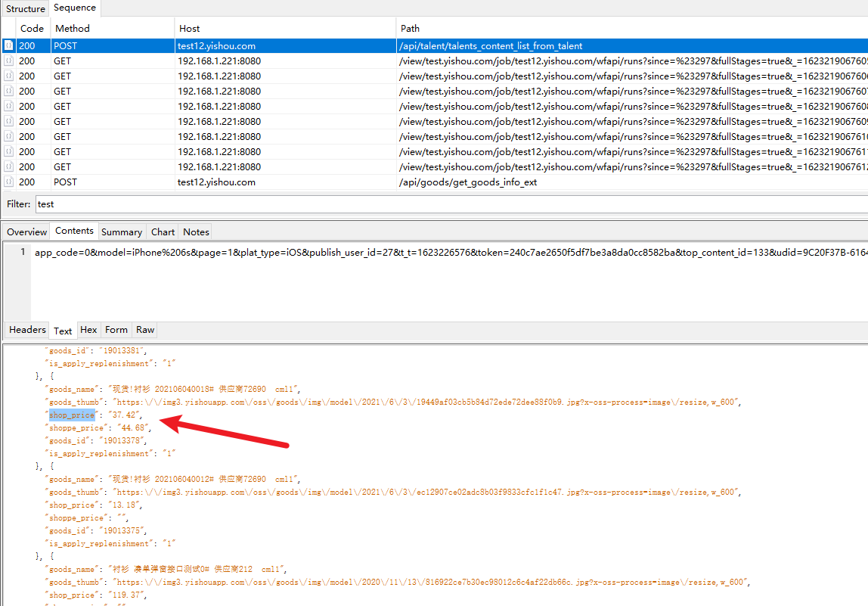Select the POST row /api/goods/get_goods_info_ext

click(x=434, y=182)
